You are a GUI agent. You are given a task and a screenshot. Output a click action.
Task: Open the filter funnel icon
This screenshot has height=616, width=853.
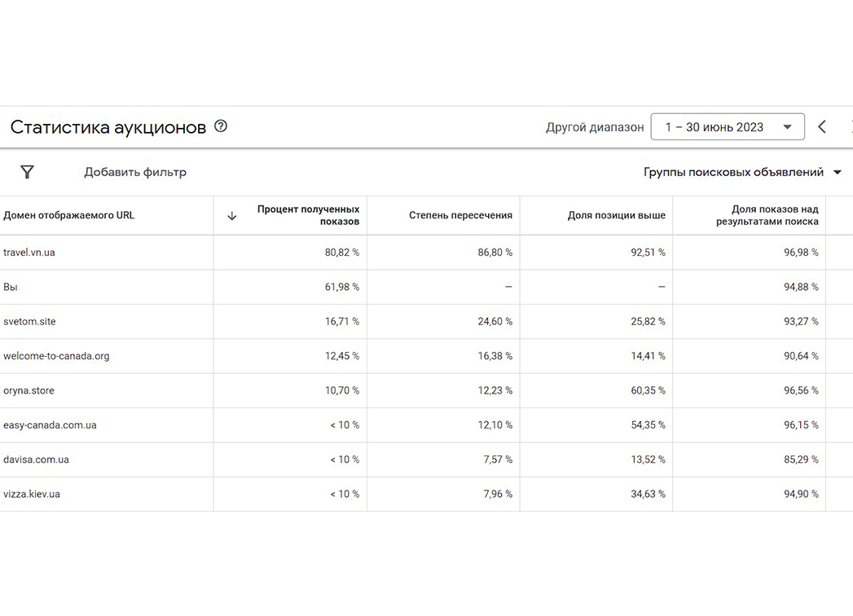(x=27, y=172)
